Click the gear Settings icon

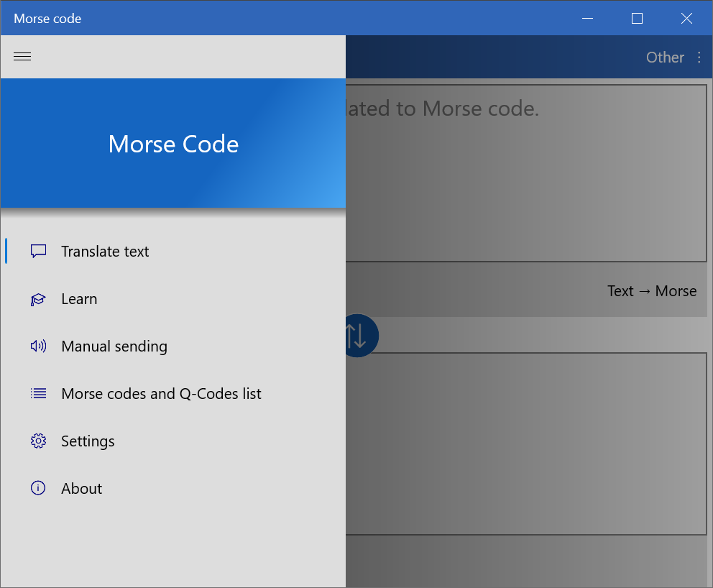pyautogui.click(x=38, y=441)
